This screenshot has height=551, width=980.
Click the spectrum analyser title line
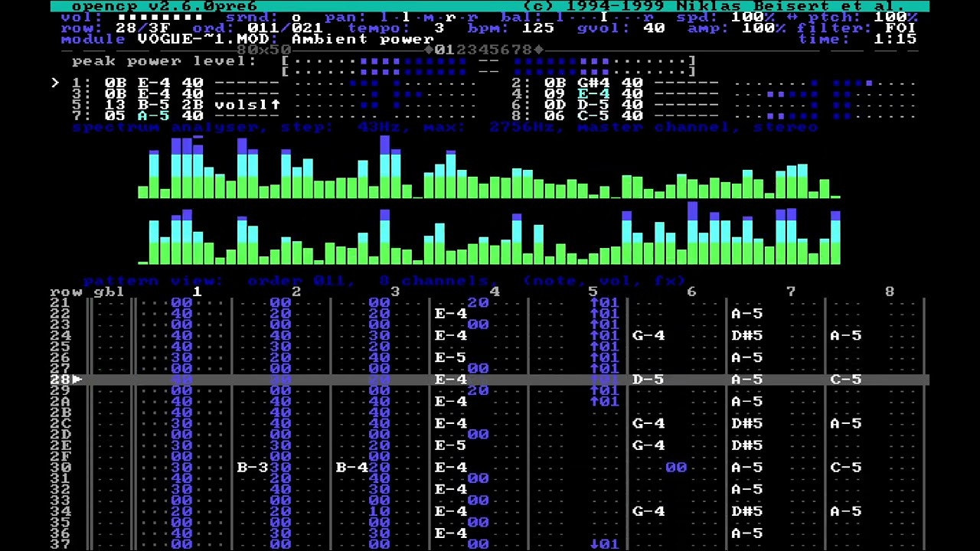(x=445, y=127)
